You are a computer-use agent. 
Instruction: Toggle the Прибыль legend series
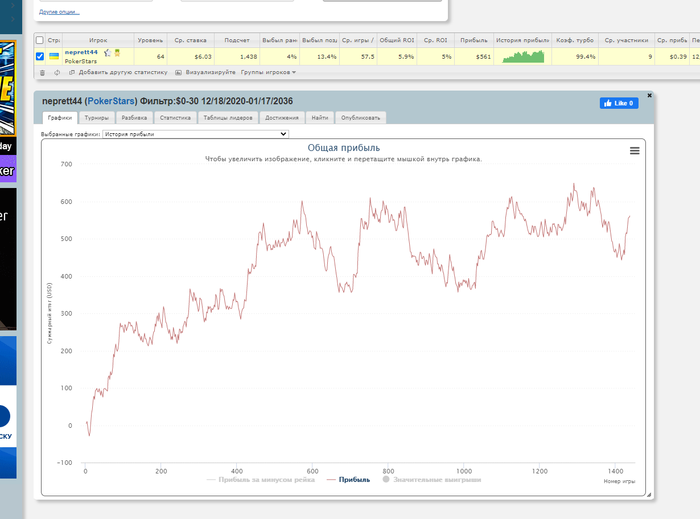349,480
